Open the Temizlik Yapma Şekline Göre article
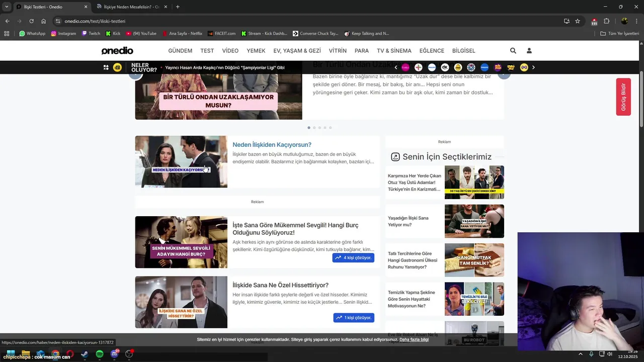This screenshot has height=362, width=644. tap(445, 299)
